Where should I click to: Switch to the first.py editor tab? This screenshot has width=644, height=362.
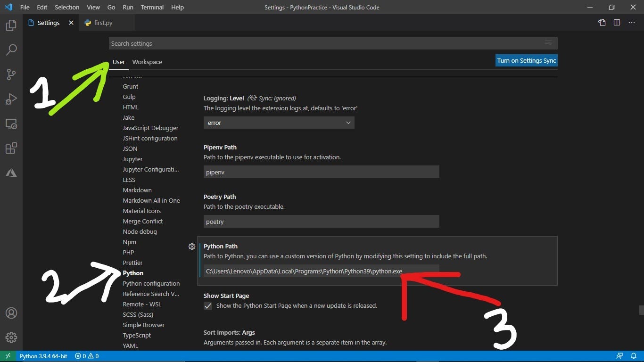[103, 22]
